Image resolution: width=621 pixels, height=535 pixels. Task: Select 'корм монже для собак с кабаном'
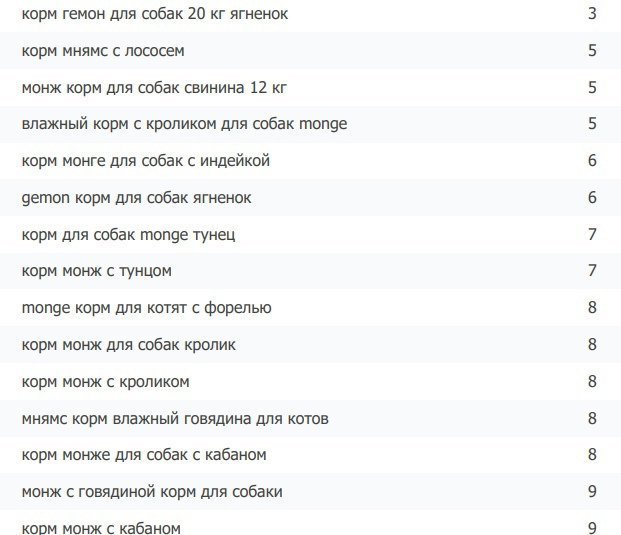pyautogui.click(x=144, y=455)
